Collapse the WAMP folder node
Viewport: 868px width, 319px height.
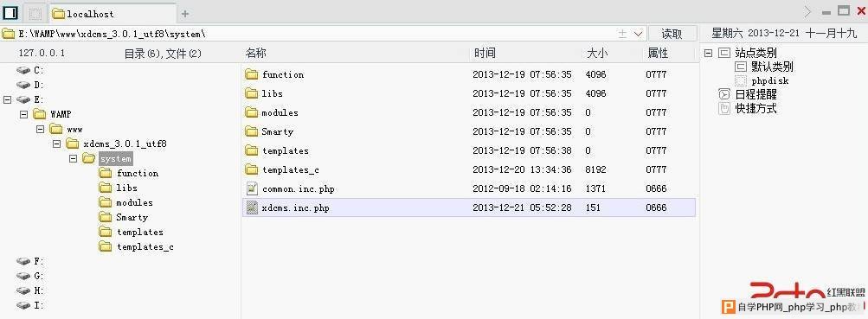click(24, 114)
